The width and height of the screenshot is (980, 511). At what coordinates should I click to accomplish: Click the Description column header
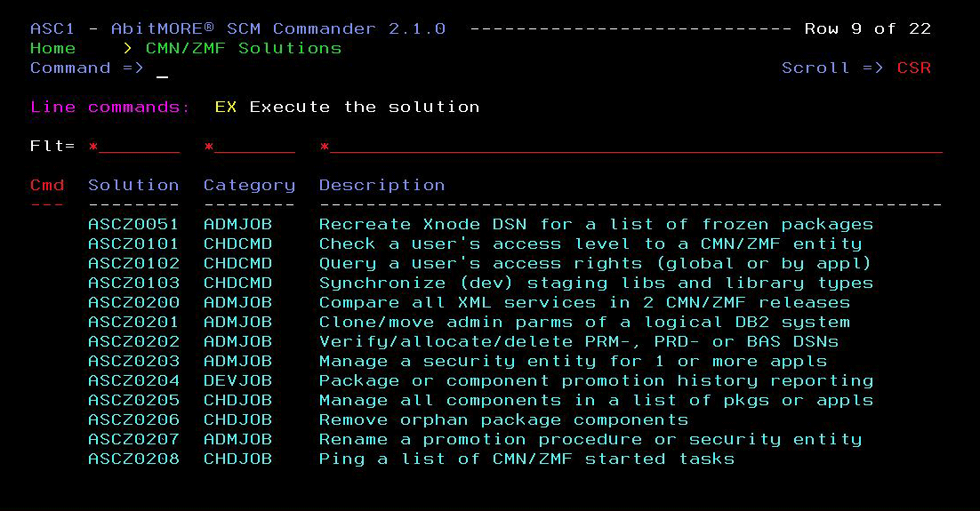pyautogui.click(x=382, y=186)
